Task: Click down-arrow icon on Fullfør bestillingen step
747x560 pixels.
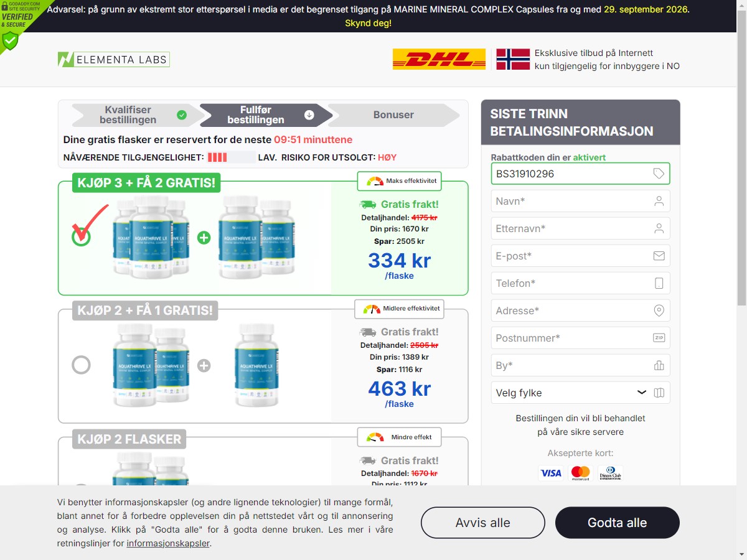Action: click(309, 115)
